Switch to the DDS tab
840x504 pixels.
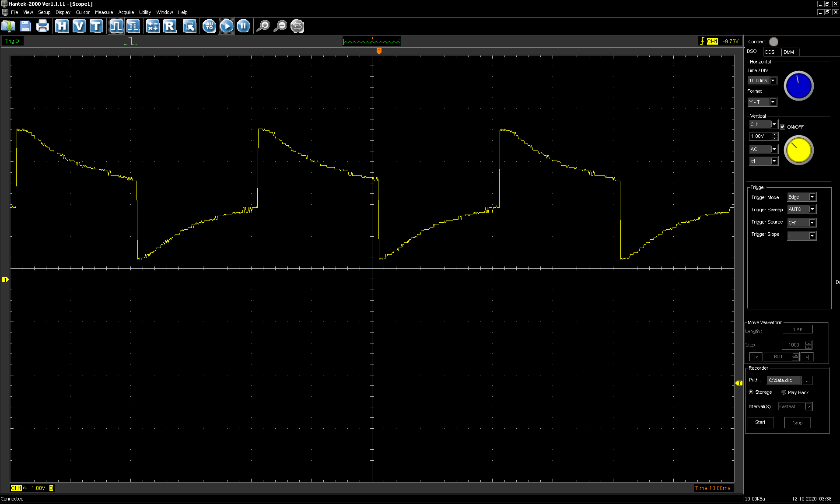pos(770,52)
